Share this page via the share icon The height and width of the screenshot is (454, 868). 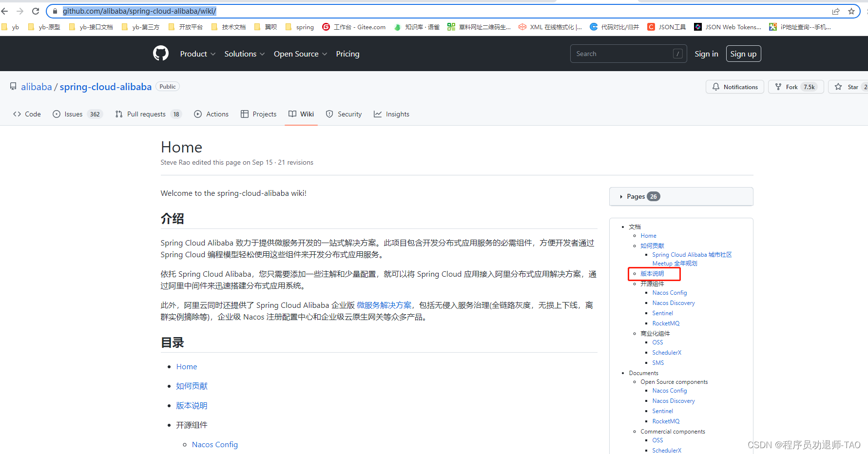[836, 11]
